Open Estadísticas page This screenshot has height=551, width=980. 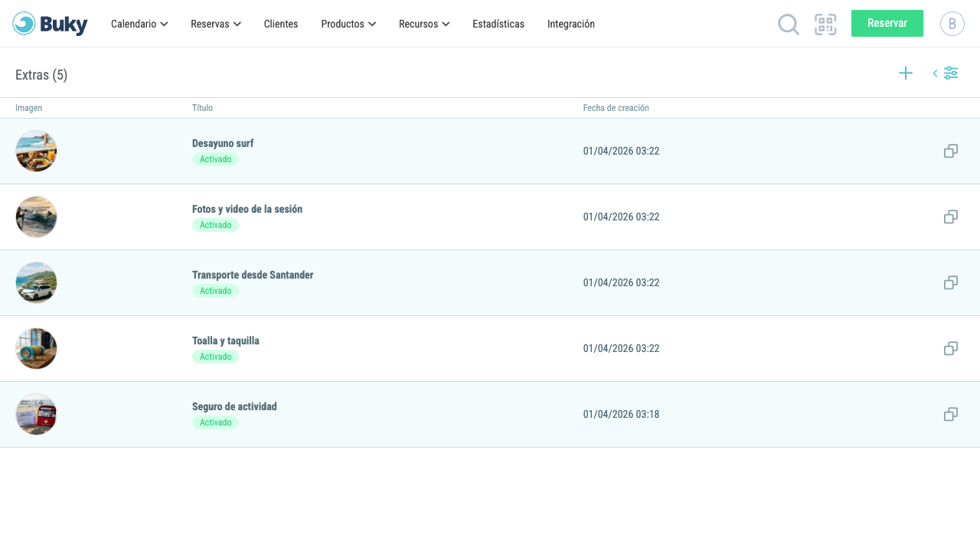pyautogui.click(x=498, y=24)
